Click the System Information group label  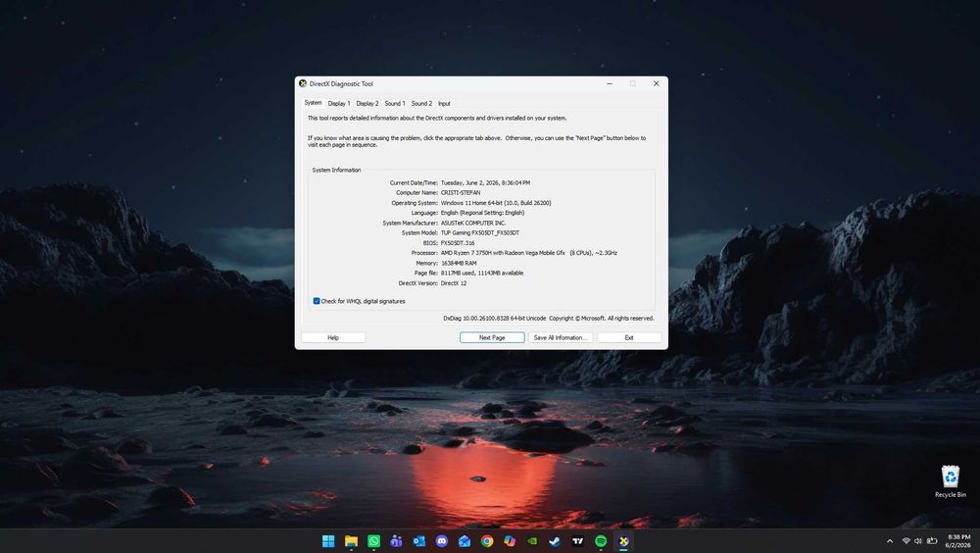336,170
